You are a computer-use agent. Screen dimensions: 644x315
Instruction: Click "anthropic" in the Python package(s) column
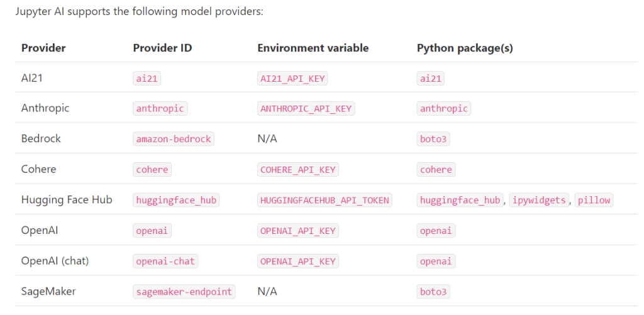click(444, 109)
